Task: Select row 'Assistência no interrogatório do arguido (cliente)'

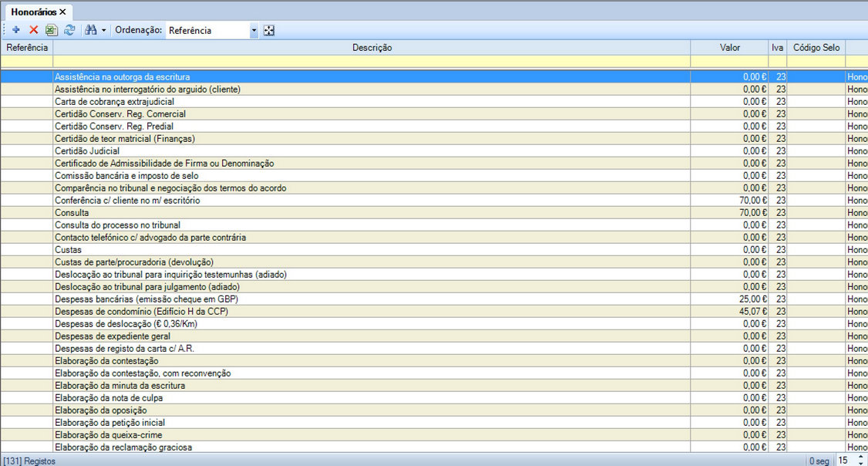Action: 434,89
